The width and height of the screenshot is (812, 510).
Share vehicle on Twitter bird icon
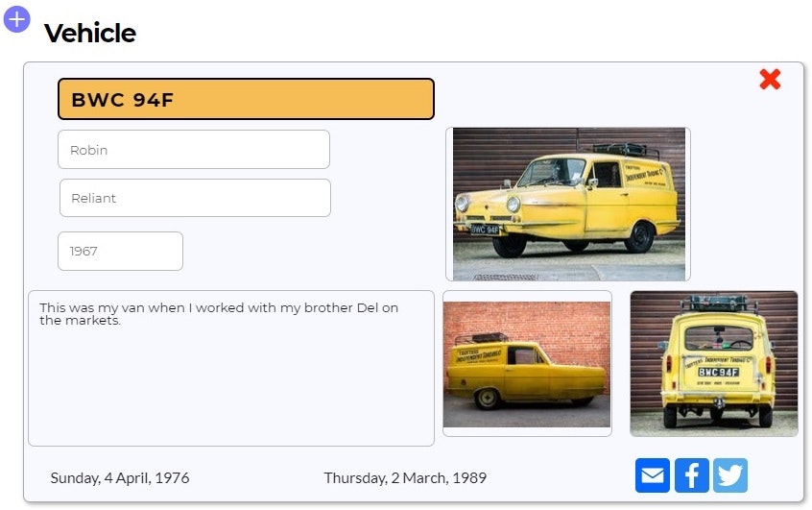[730, 474]
